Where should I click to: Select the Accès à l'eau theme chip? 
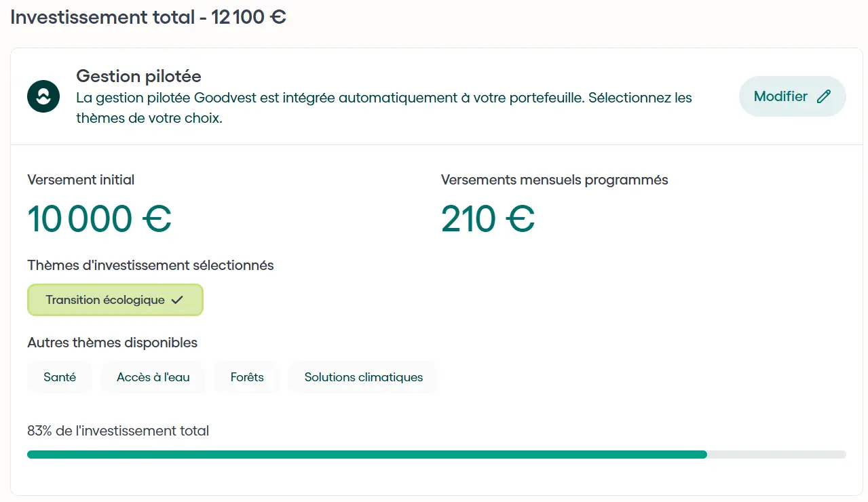coord(153,377)
